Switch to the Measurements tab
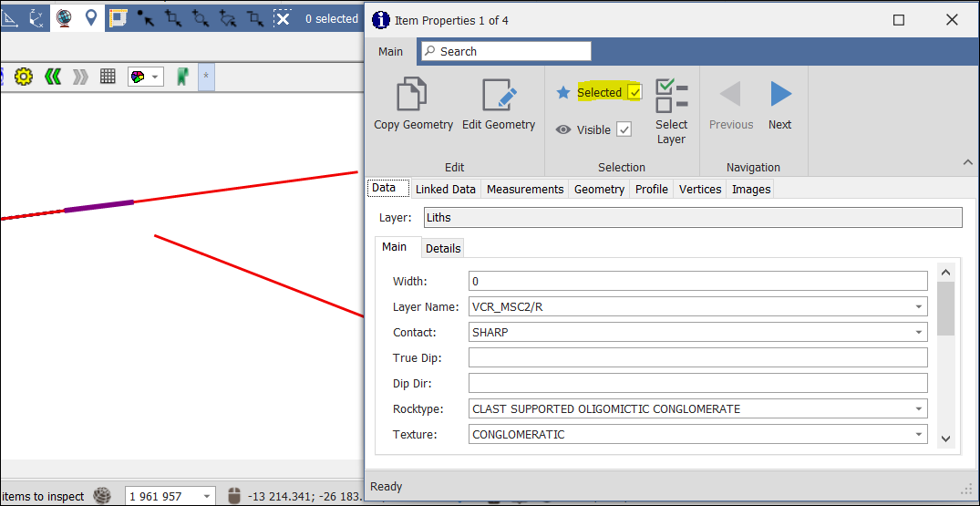This screenshot has height=506, width=980. pyautogui.click(x=525, y=190)
